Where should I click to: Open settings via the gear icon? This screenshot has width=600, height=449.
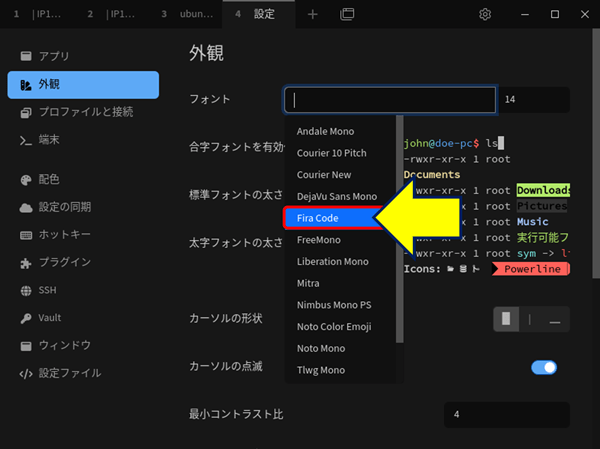click(485, 14)
